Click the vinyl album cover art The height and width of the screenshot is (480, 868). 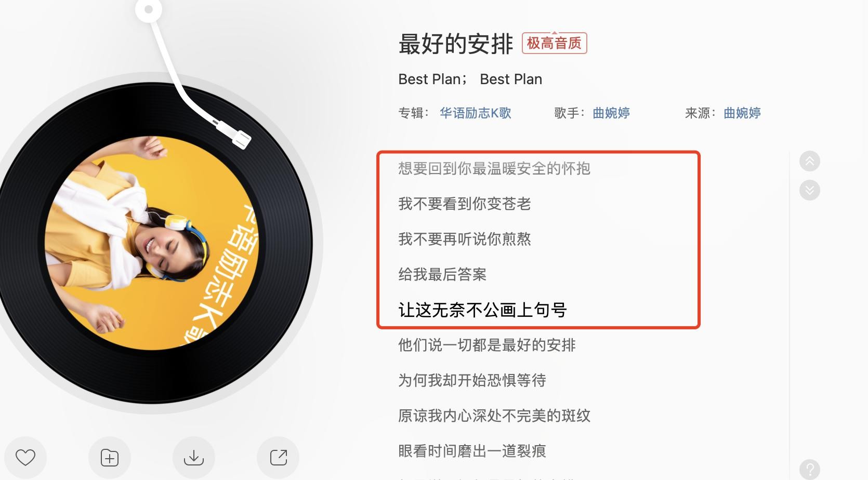[152, 243]
